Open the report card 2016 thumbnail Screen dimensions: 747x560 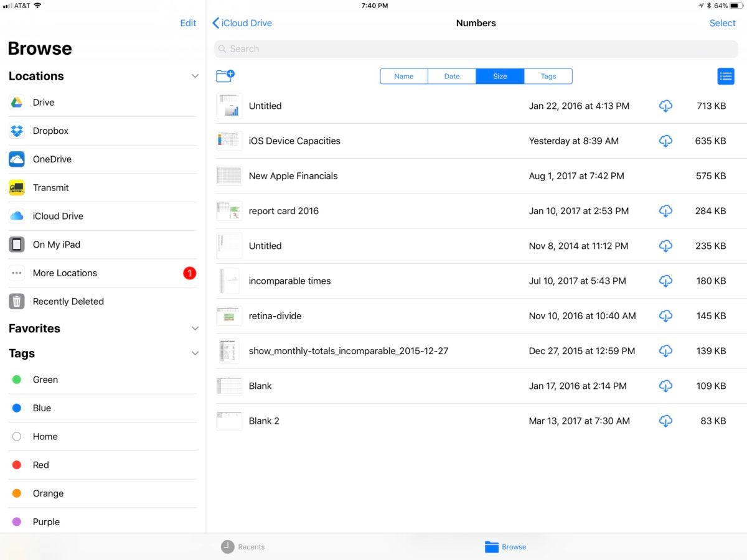(229, 211)
